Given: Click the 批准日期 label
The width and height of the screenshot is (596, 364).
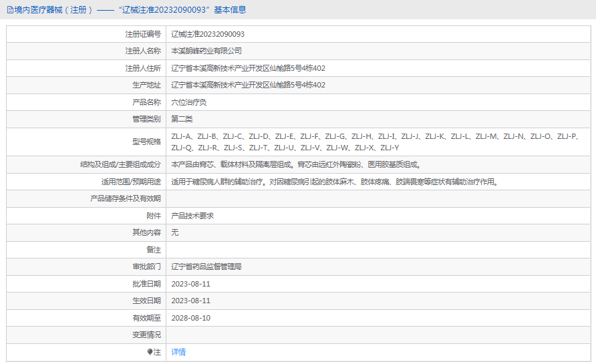Looking at the screenshot, I should pyautogui.click(x=146, y=285).
